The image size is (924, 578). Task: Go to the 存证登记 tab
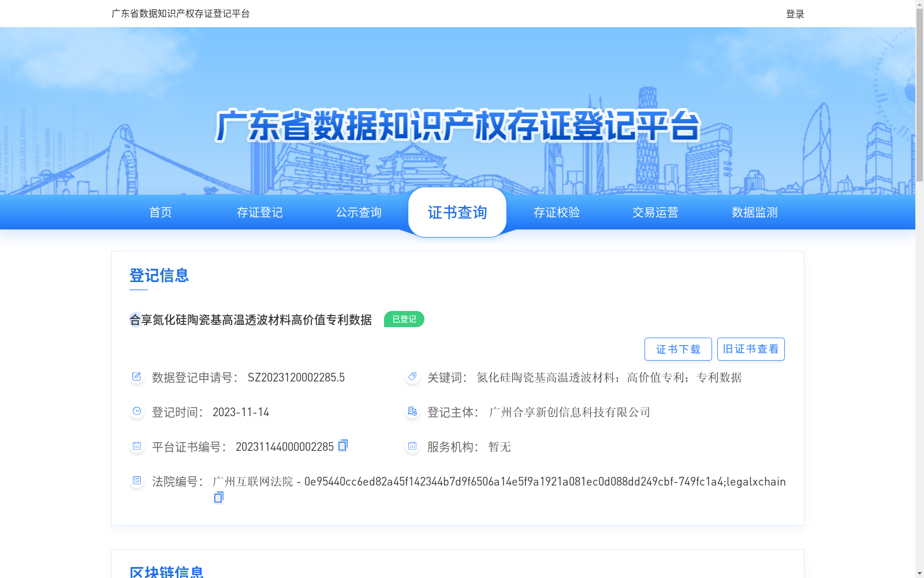[260, 212]
